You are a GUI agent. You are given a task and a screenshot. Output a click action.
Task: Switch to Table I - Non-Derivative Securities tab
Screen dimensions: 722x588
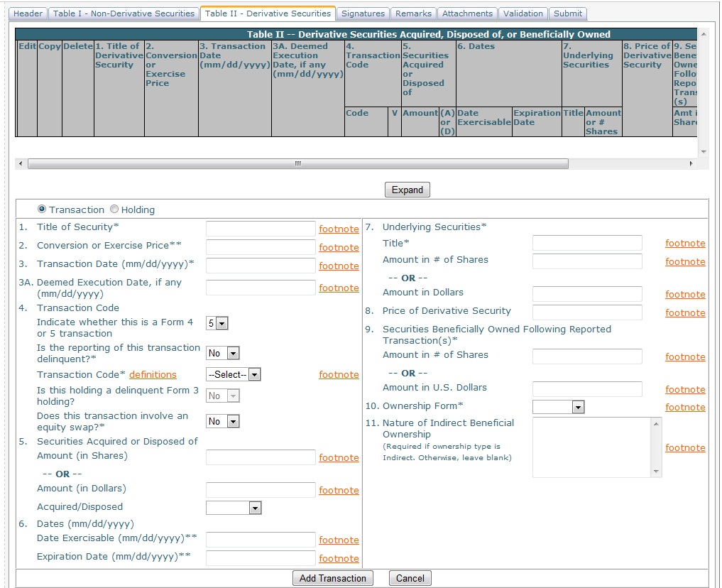point(124,13)
